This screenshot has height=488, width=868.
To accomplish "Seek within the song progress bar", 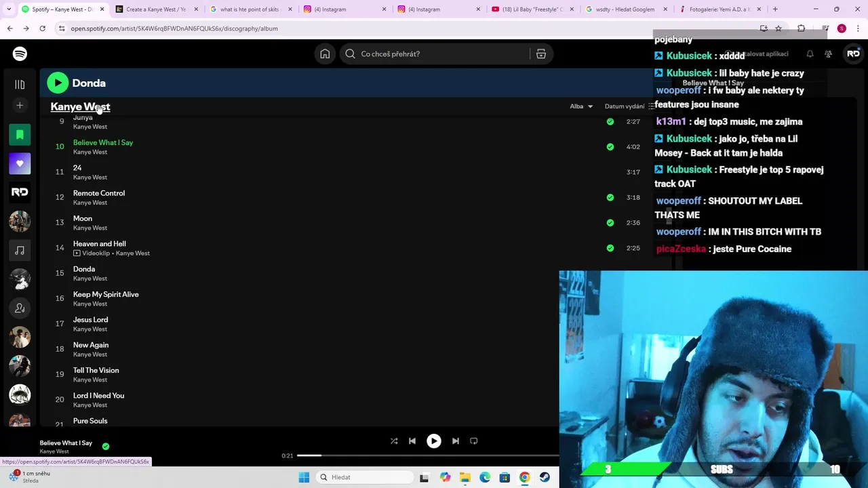I will pos(427,455).
